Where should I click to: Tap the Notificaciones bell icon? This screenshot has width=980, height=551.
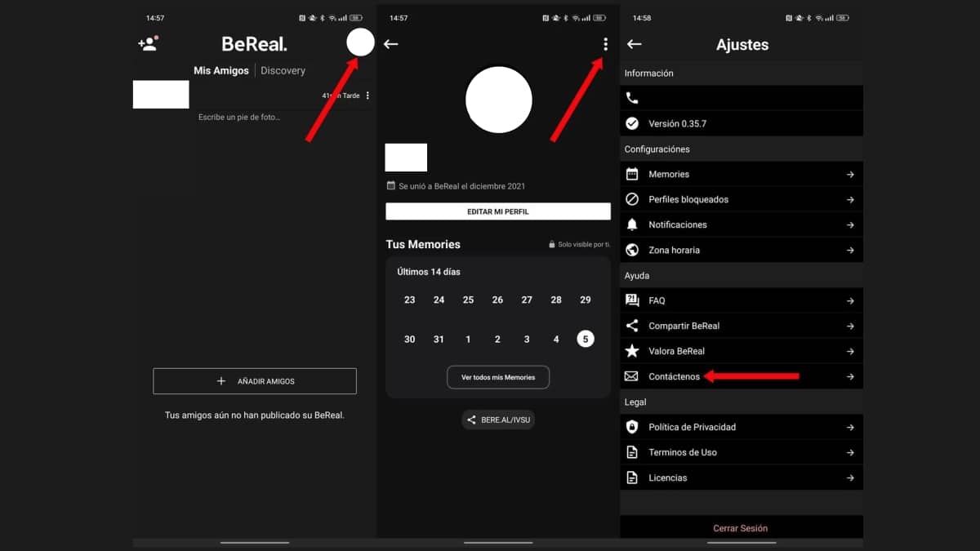click(632, 224)
